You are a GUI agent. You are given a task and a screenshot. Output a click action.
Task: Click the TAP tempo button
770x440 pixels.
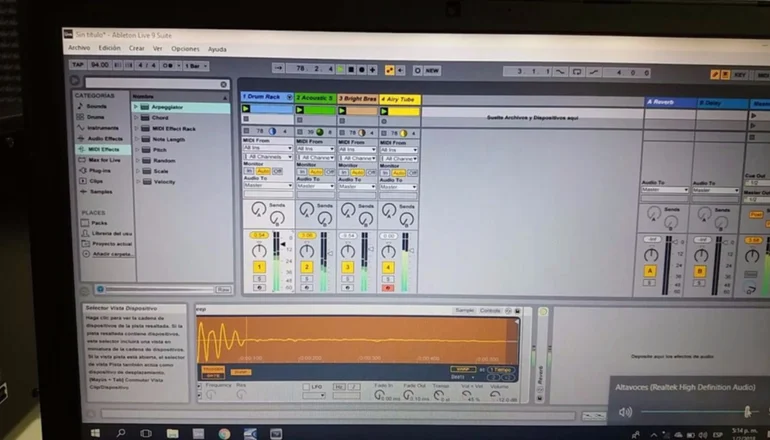click(x=78, y=65)
